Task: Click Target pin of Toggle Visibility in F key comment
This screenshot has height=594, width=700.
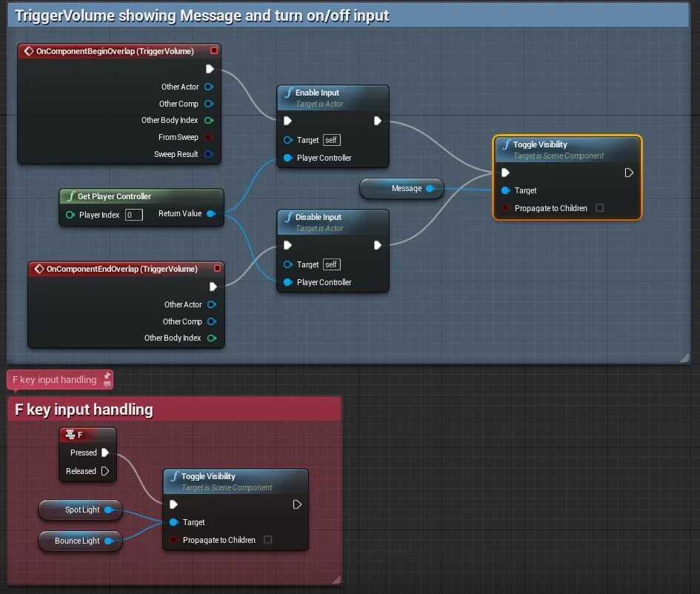Action: point(173,522)
